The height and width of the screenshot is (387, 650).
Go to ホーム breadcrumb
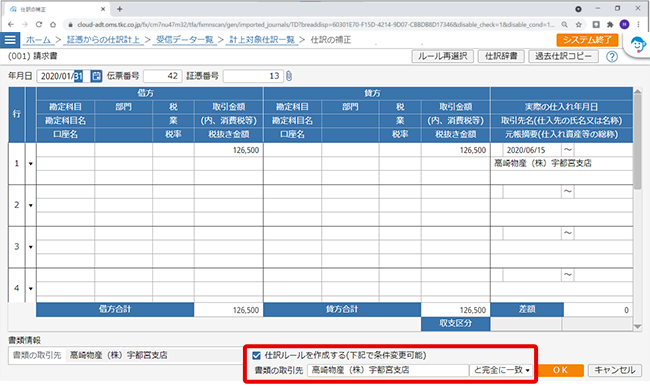[x=38, y=40]
